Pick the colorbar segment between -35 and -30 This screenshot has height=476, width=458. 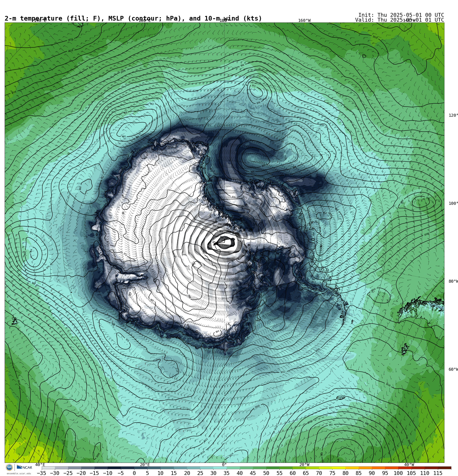point(48,468)
